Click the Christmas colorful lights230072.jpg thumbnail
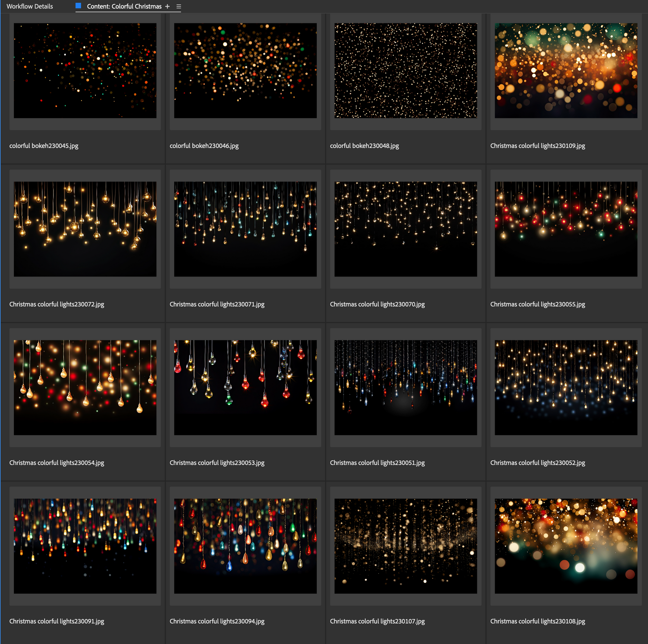 tap(85, 229)
